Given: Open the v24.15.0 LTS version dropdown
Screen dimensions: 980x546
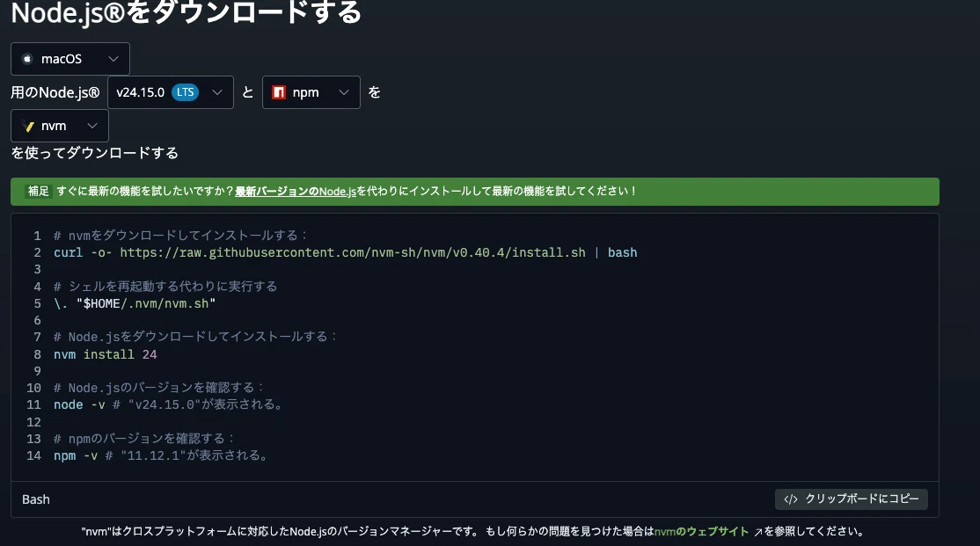Looking at the screenshot, I should coord(171,92).
